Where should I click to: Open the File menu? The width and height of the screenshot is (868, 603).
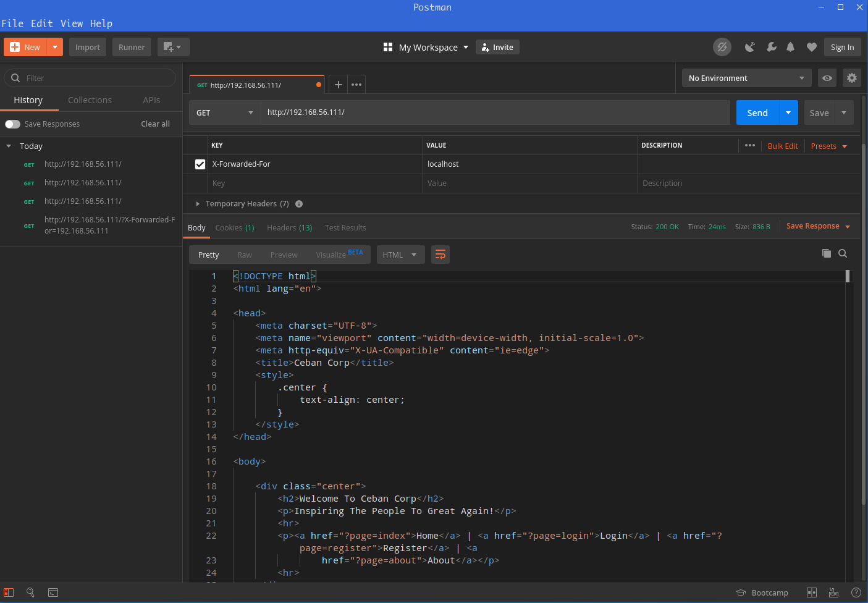point(12,23)
